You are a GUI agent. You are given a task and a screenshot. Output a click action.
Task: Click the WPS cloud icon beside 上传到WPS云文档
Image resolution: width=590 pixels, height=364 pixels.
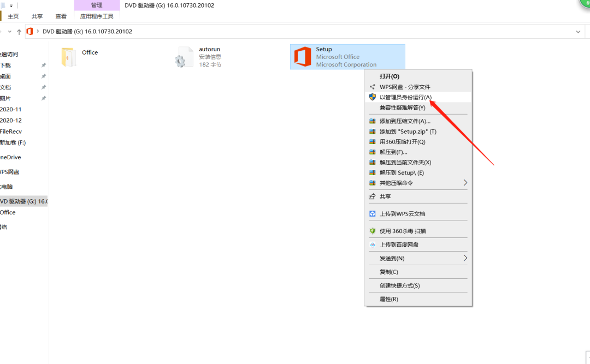click(x=373, y=213)
